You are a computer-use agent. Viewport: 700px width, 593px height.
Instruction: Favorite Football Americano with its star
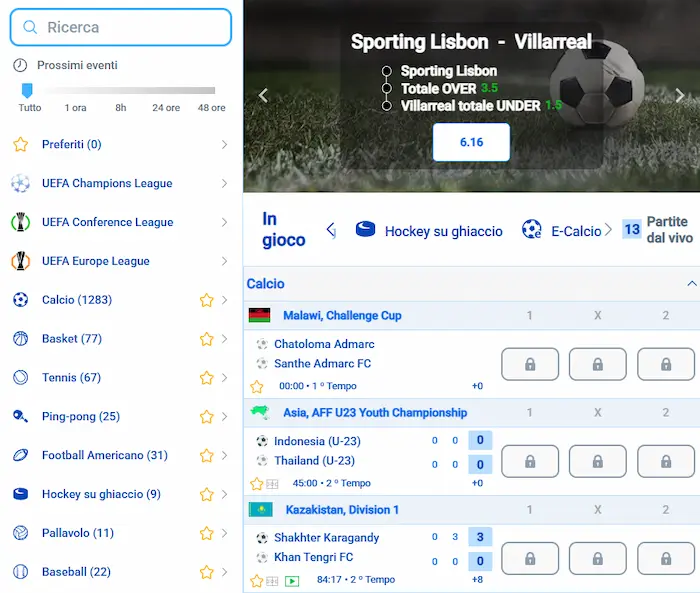(206, 455)
